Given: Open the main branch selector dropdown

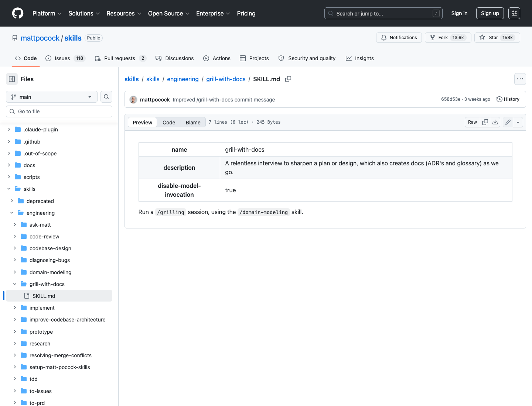Looking at the screenshot, I should 52,97.
